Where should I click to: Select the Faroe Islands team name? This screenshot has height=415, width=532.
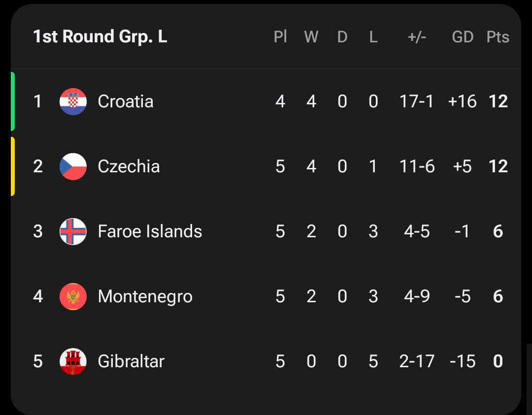pyautogui.click(x=150, y=231)
